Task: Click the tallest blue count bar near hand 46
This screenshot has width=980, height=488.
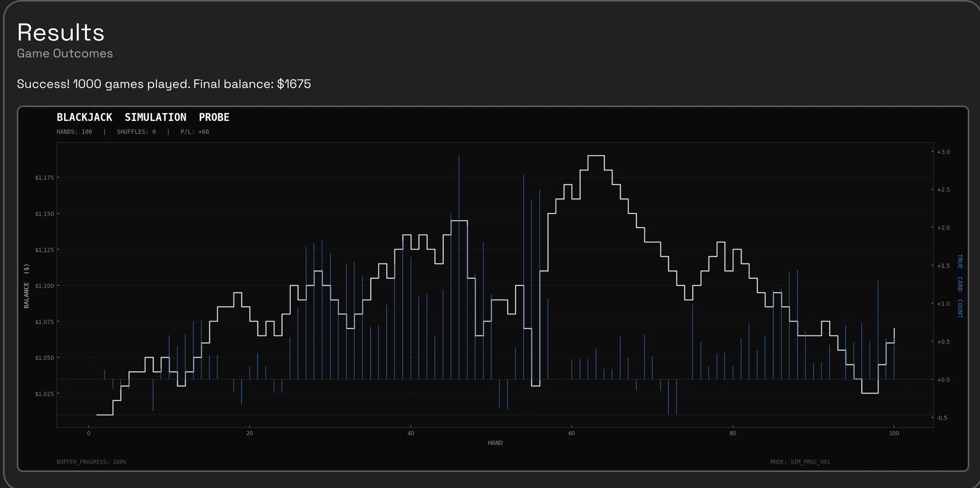Action: [x=459, y=267]
